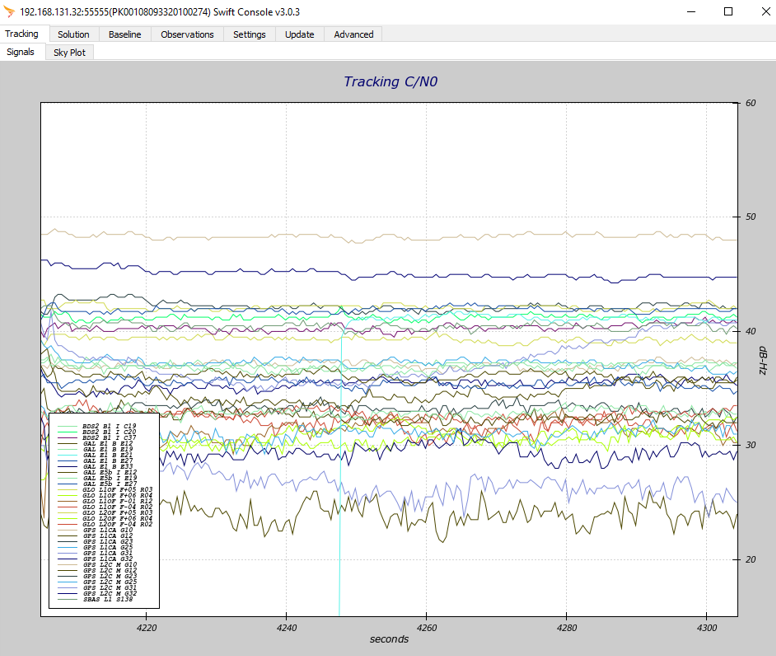
Task: Click legend entry 'GPS L1CA G32'
Action: coord(96,559)
